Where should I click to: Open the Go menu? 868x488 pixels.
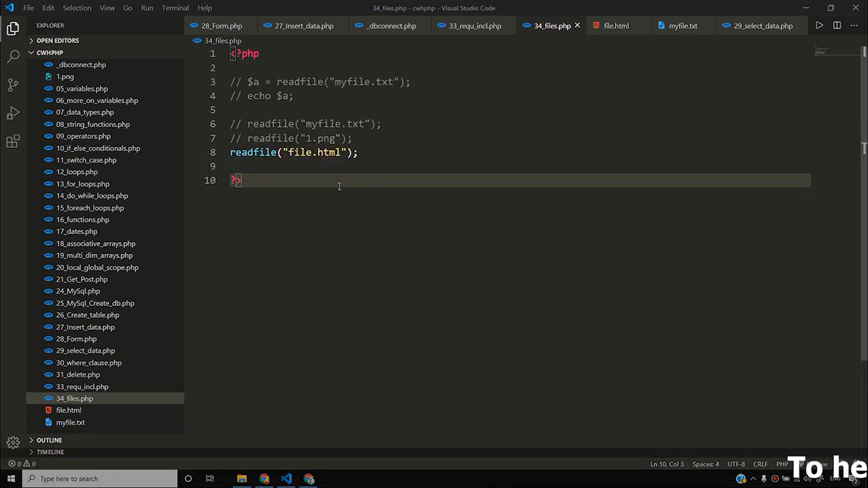128,8
